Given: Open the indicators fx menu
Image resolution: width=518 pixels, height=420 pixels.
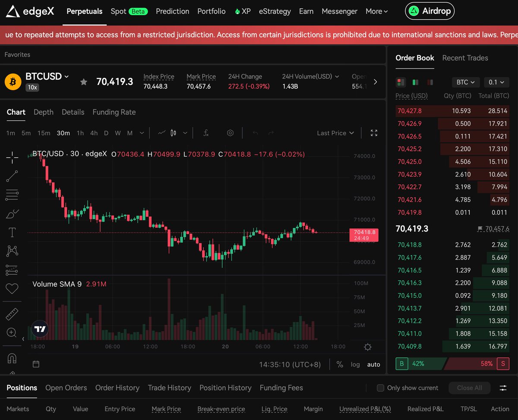Looking at the screenshot, I should click(206, 133).
